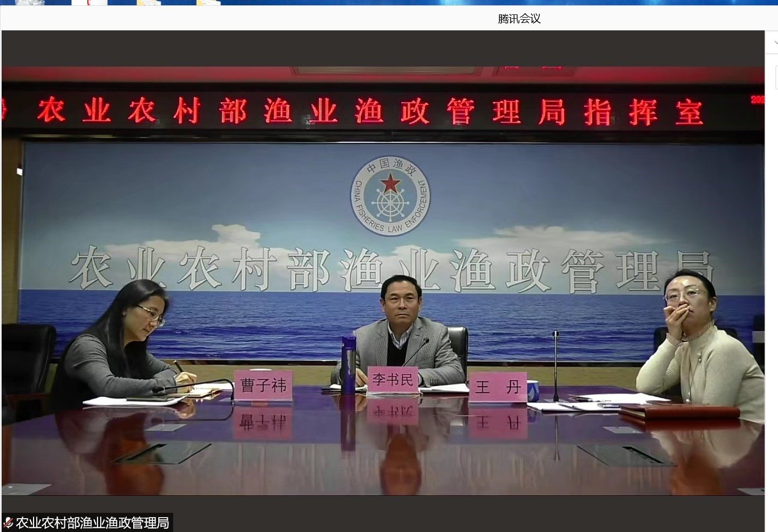Click the dark letterbox bar above the video

tap(383, 48)
